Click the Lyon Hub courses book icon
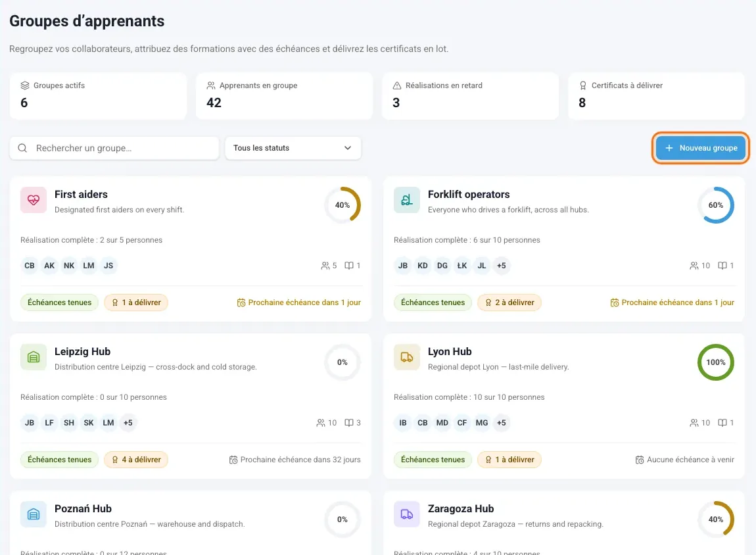 pos(722,423)
